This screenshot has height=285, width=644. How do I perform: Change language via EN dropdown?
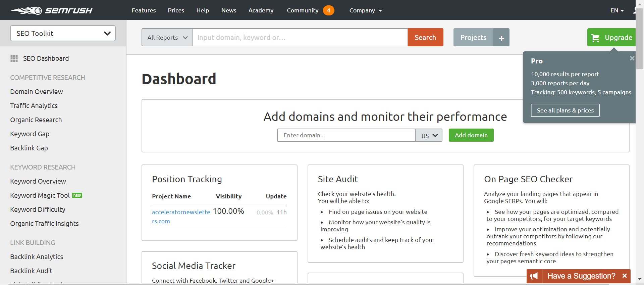click(x=617, y=10)
